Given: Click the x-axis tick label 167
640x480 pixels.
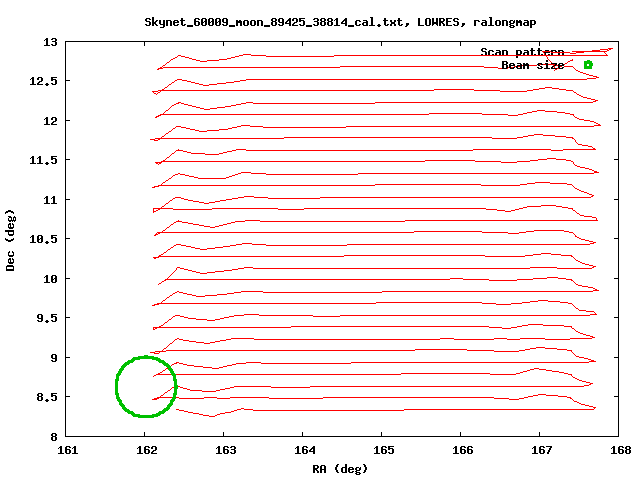Looking at the screenshot, I should [541, 450].
